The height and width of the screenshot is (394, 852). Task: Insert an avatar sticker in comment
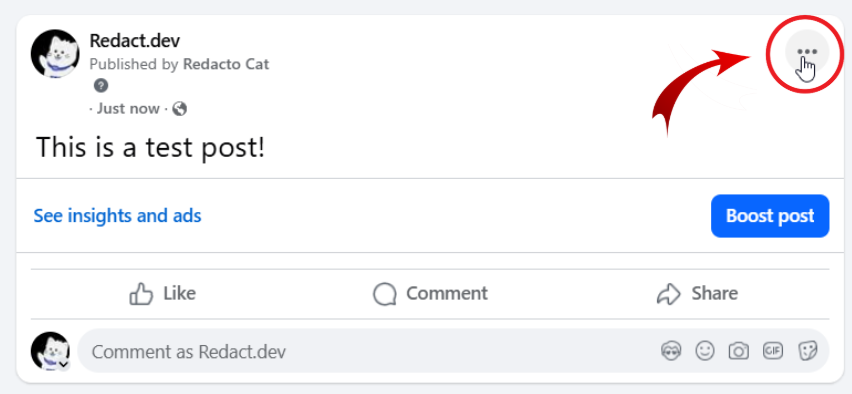click(671, 351)
